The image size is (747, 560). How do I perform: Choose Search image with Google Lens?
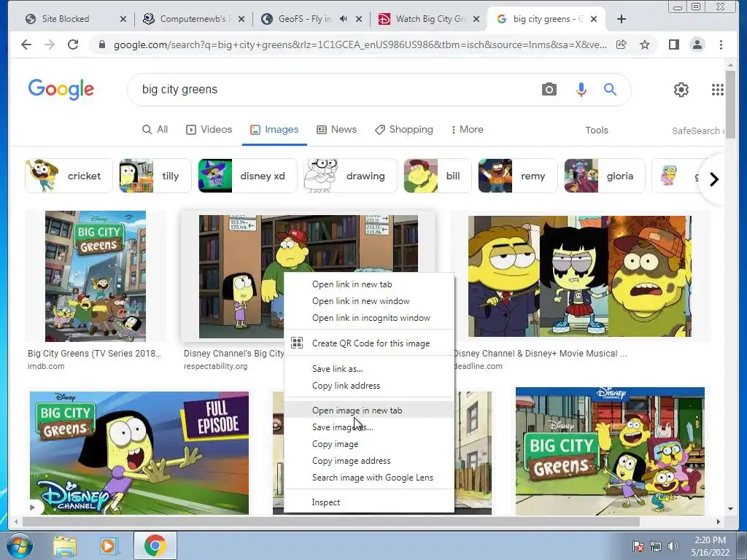369,477
